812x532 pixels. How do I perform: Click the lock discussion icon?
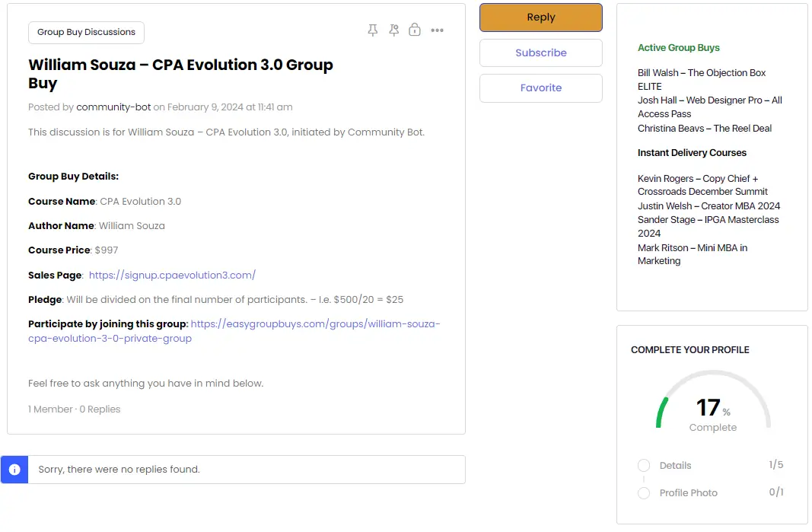click(x=415, y=30)
